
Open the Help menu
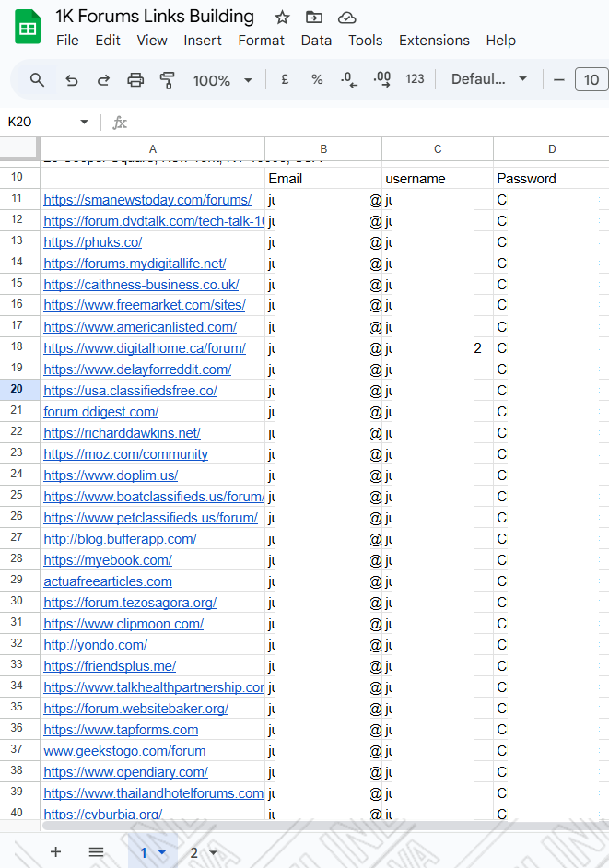501,41
